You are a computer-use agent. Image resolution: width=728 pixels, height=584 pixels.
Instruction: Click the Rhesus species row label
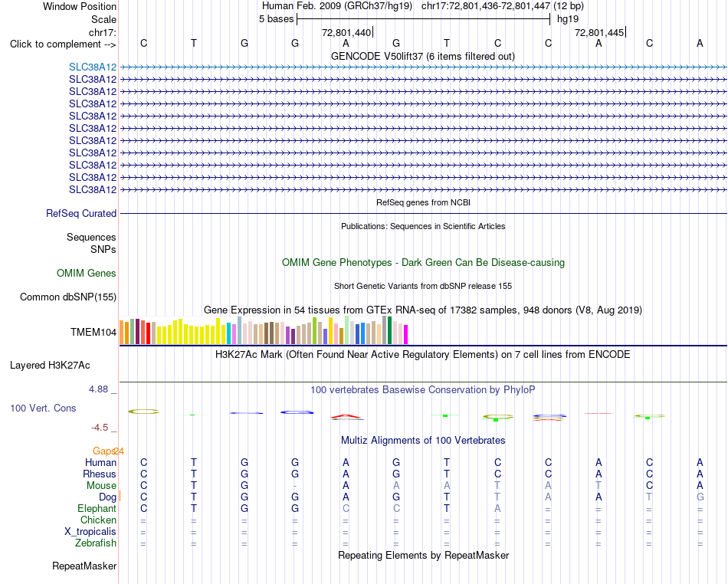click(100, 474)
